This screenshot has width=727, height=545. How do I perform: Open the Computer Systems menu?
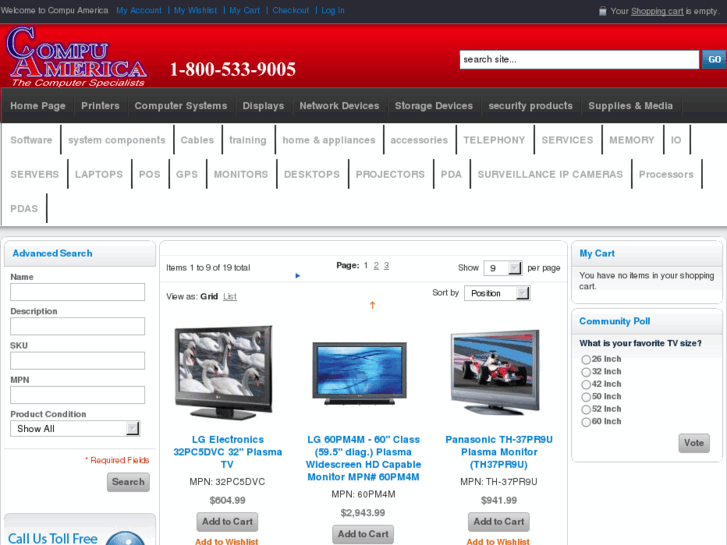click(181, 106)
